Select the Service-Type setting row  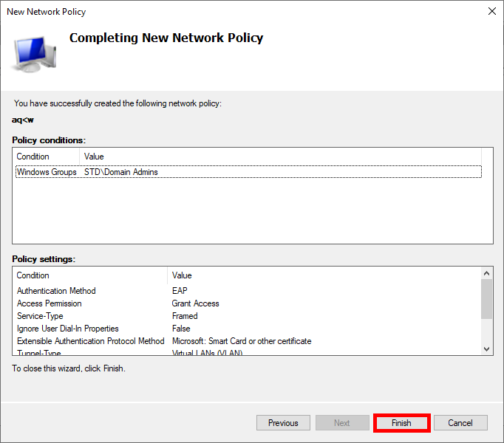click(40, 316)
